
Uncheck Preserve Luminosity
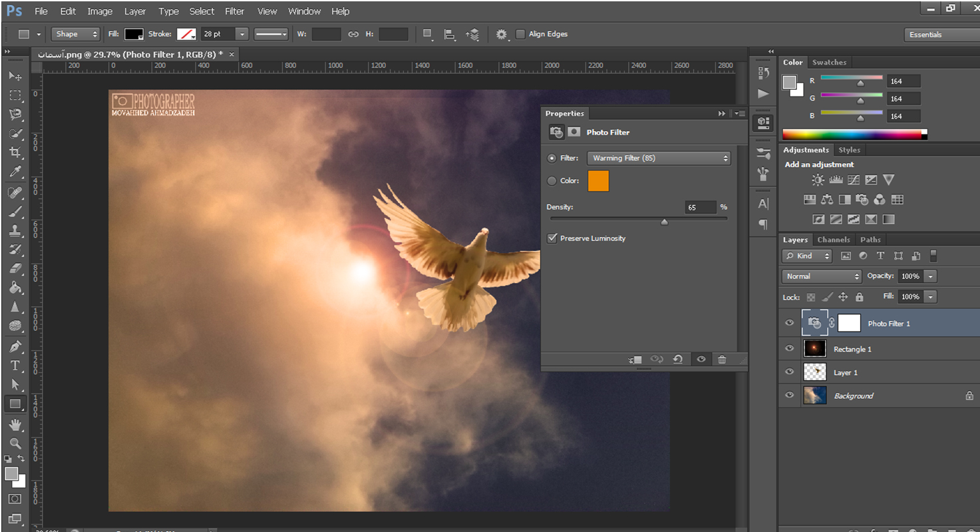click(552, 238)
